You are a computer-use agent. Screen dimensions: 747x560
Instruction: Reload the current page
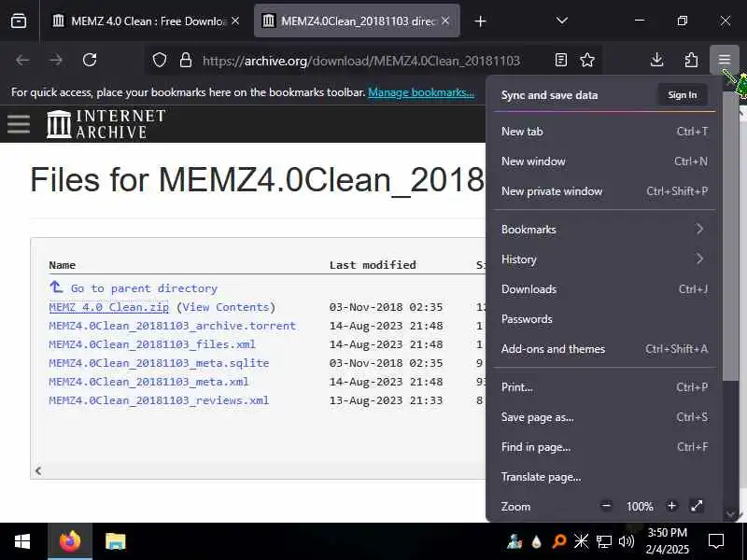(90, 60)
